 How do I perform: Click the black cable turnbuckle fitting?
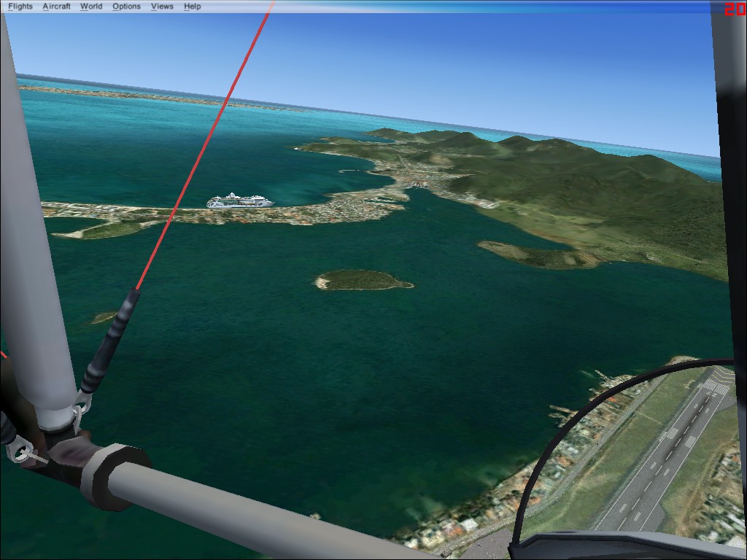coord(111,341)
